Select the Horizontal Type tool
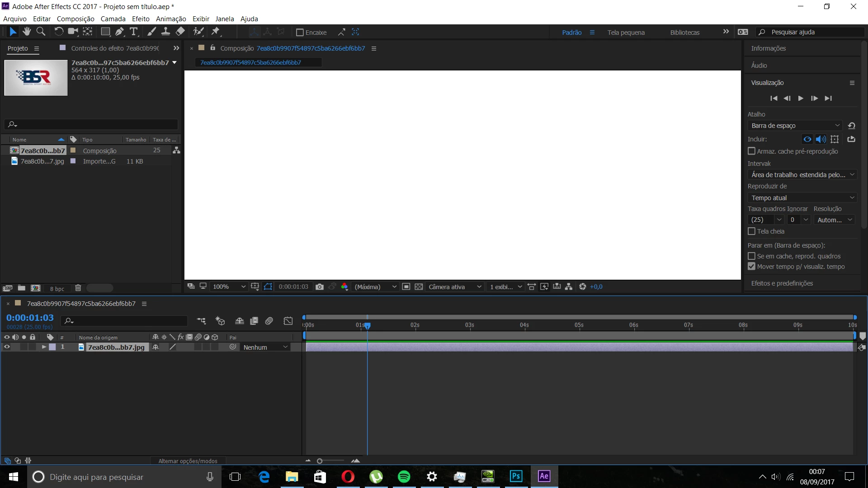Screen dimensions: 868x488 click(x=133, y=32)
